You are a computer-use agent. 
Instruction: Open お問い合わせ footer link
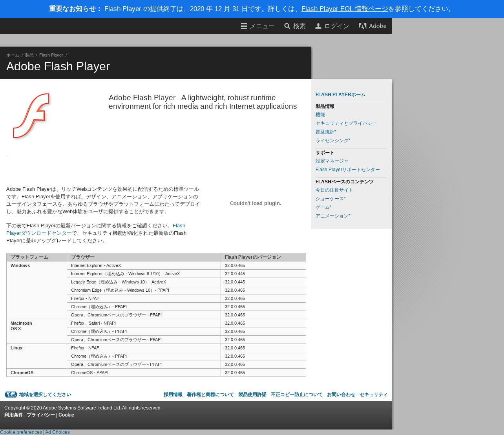(x=341, y=395)
